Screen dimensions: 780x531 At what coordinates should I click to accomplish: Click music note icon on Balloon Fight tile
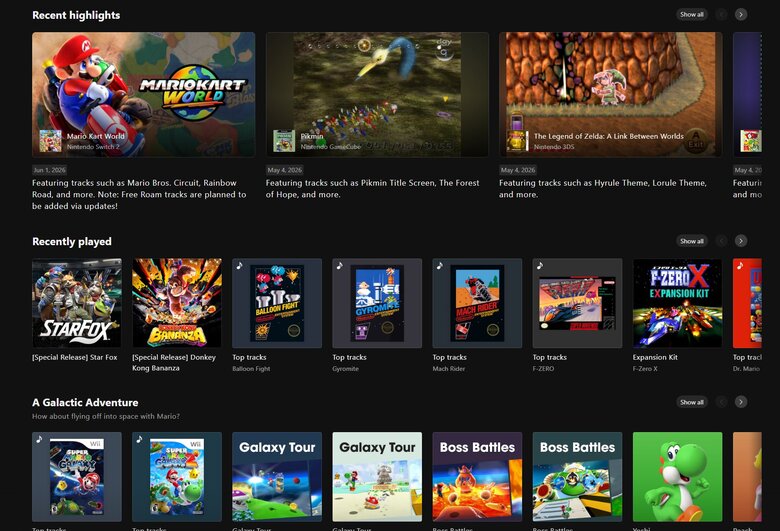(x=239, y=266)
